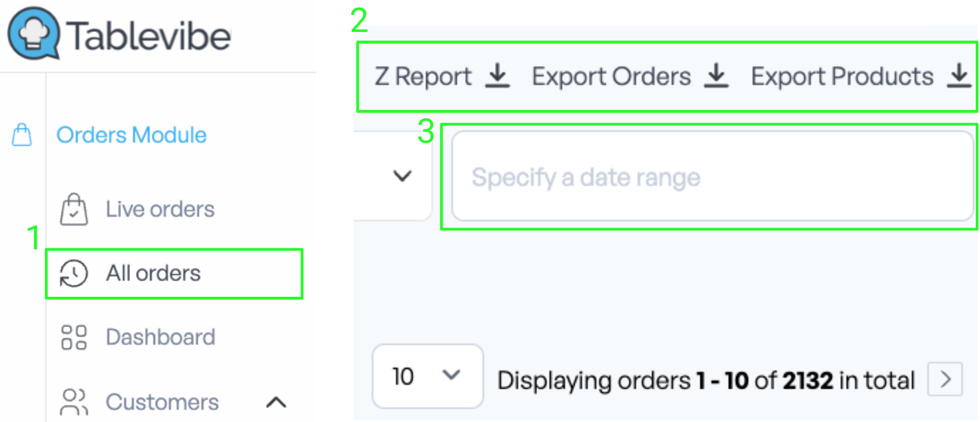Click the Z Report download arrow icon
This screenshot has height=422, width=980.
click(x=497, y=75)
